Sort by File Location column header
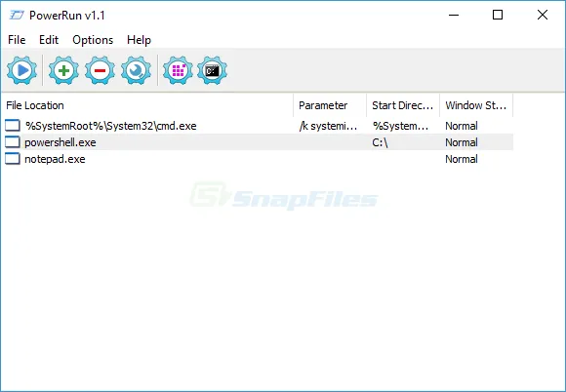 pyautogui.click(x=147, y=105)
